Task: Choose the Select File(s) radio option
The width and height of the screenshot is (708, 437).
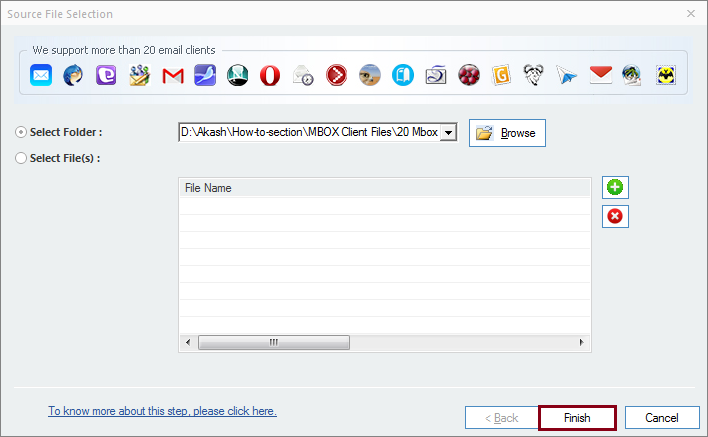Action: pos(22,158)
